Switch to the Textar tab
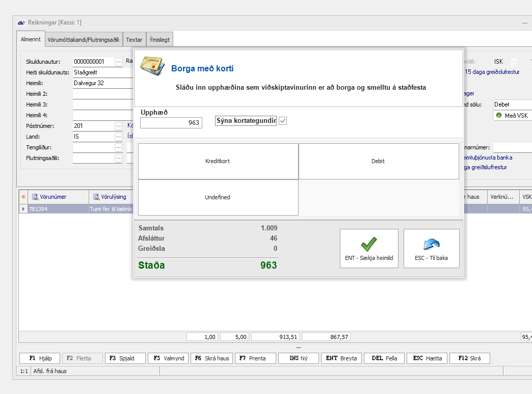This screenshot has height=394, width=532. (135, 39)
